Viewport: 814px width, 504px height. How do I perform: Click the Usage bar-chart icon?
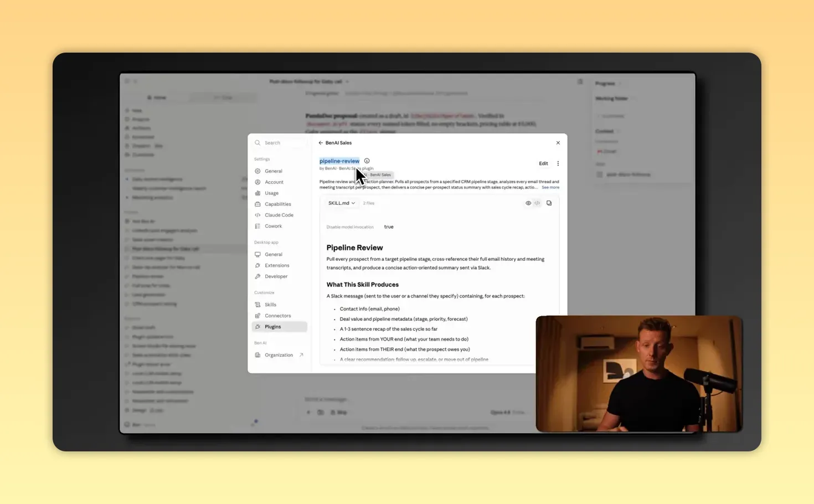[257, 193]
